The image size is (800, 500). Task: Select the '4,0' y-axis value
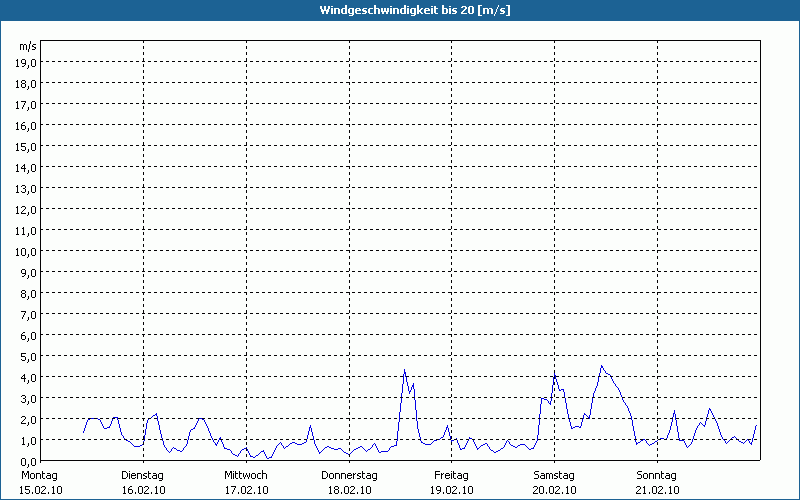[x=29, y=378]
